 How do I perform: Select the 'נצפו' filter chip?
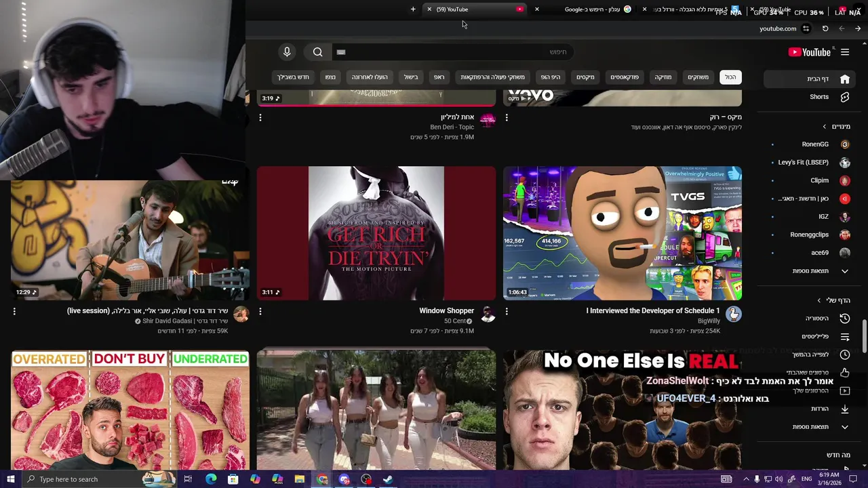pos(330,77)
